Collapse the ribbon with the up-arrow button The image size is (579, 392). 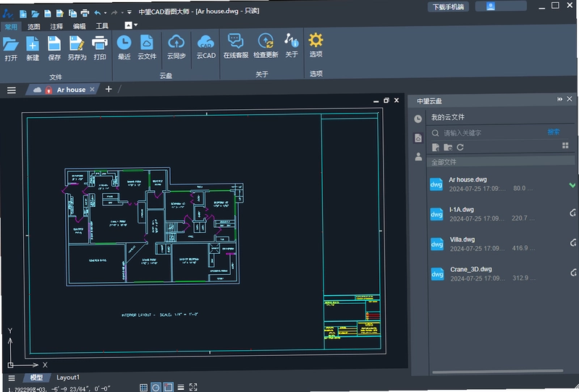pos(128,25)
